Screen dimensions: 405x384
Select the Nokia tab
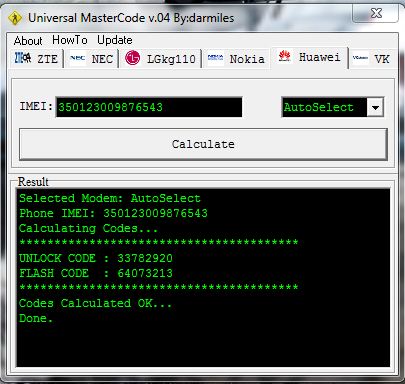pos(236,59)
